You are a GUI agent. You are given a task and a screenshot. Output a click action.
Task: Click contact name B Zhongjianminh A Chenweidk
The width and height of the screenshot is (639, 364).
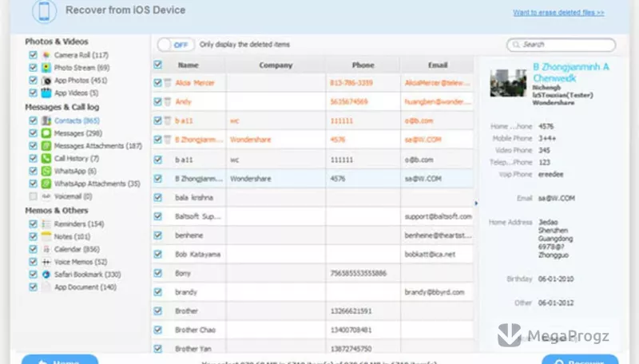click(x=570, y=72)
